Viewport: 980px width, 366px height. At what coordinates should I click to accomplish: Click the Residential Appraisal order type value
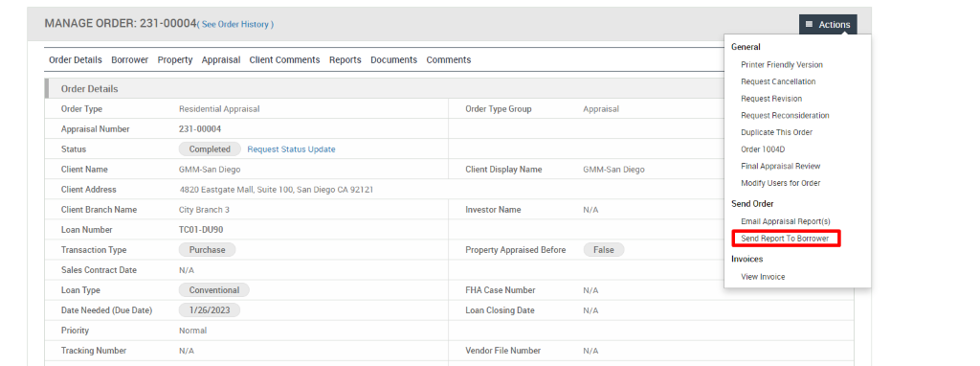(x=219, y=109)
